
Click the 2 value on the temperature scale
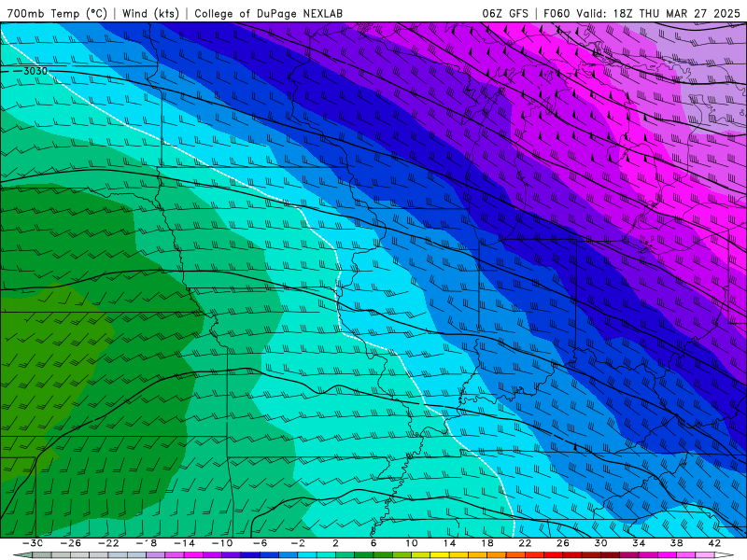point(335,543)
